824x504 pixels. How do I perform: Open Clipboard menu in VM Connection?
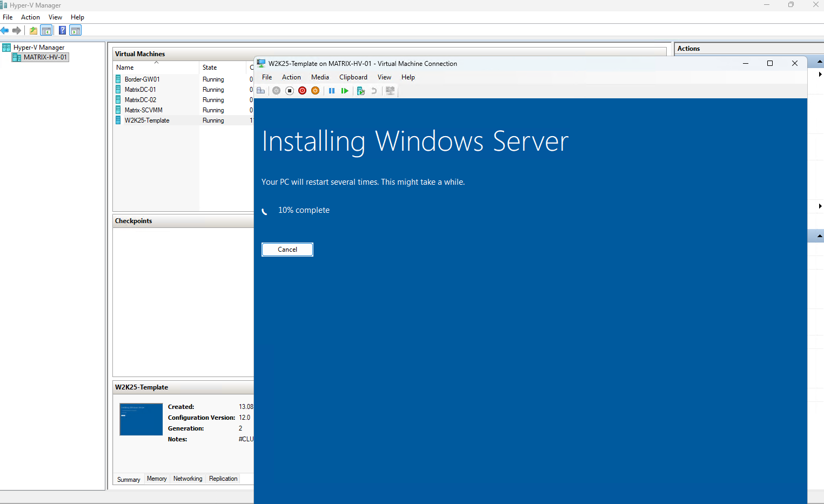click(x=353, y=77)
